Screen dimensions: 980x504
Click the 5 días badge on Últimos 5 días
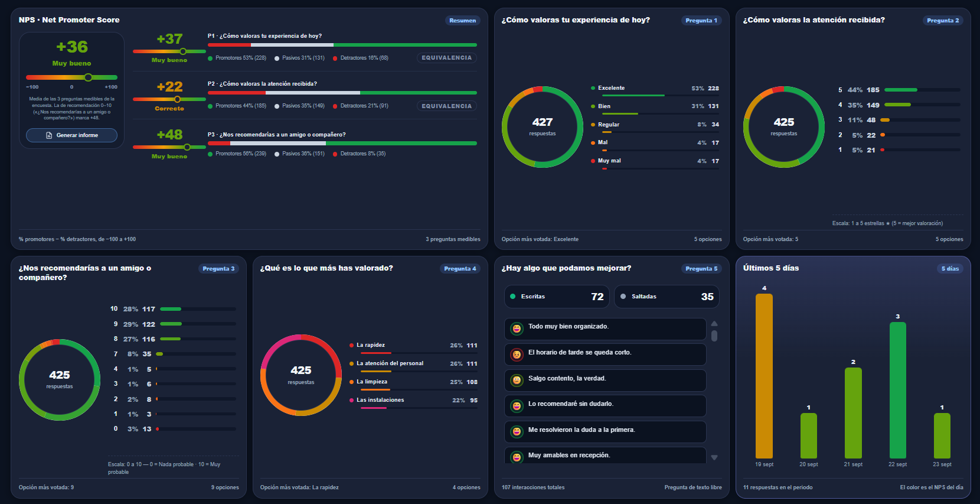click(950, 269)
